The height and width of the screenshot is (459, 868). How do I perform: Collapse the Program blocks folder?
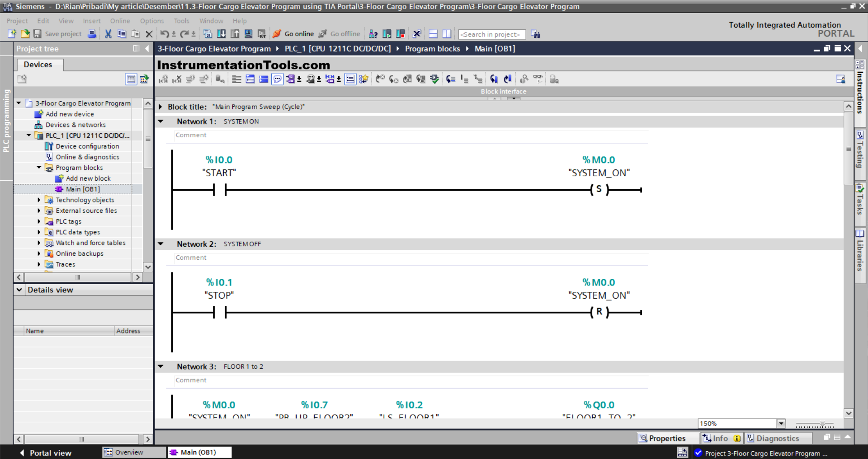click(39, 168)
